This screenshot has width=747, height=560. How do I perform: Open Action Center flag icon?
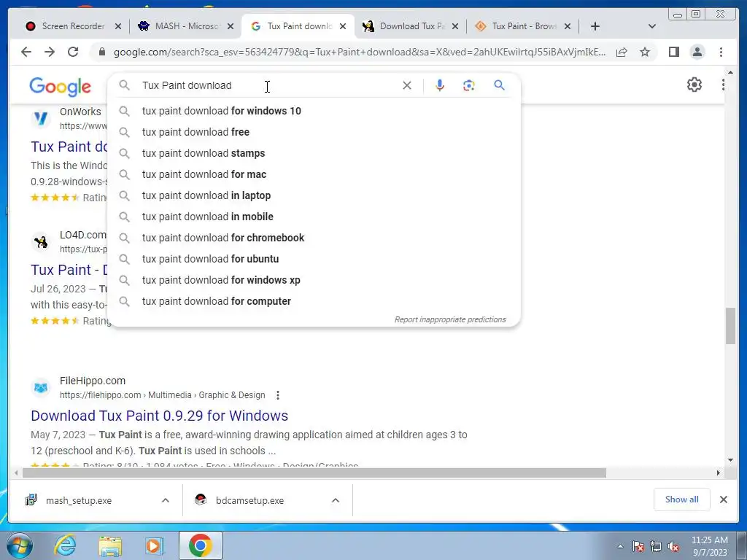point(638,546)
